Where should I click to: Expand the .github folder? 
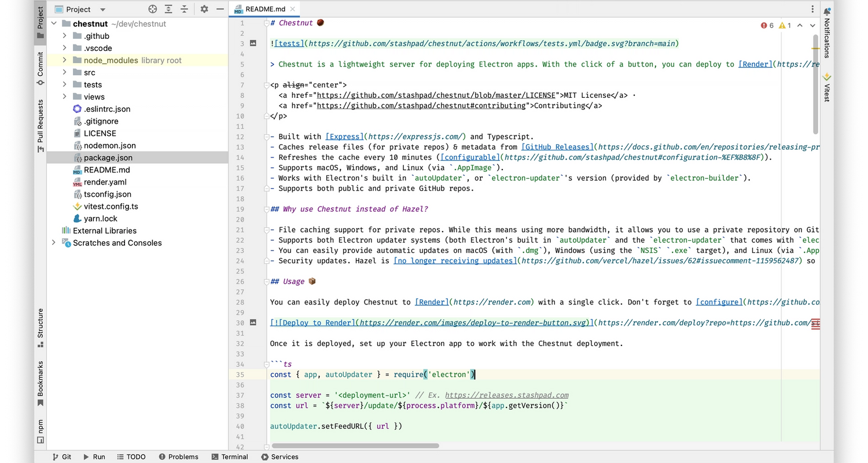(x=64, y=36)
